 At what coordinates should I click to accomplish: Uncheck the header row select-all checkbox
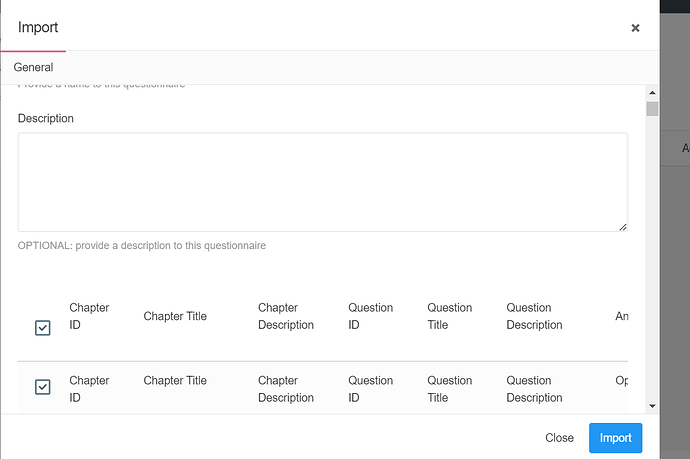[43, 328]
